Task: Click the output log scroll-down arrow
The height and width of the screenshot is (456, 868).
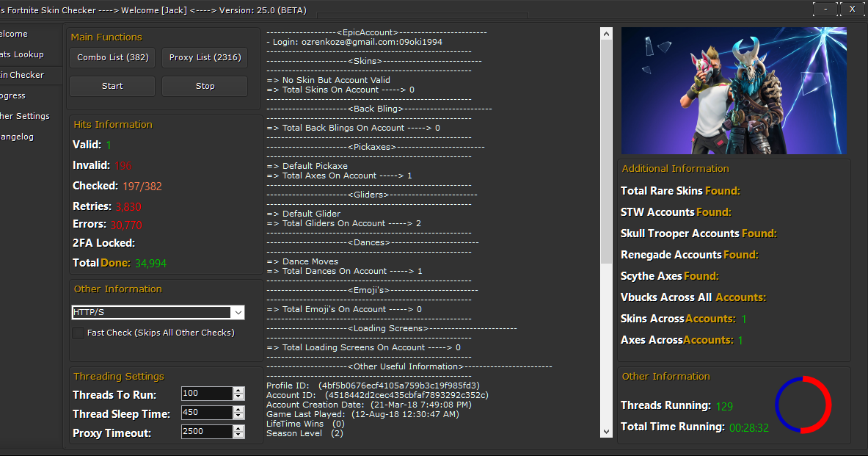Action: (x=606, y=432)
